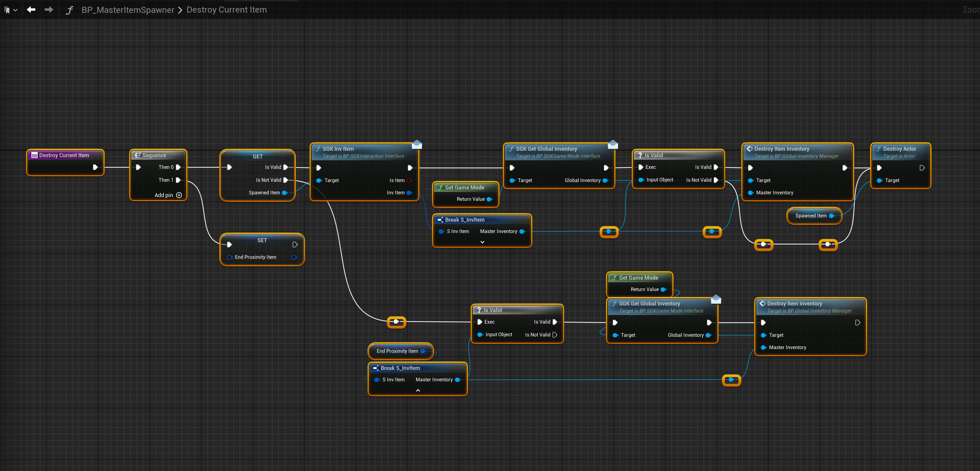Click the Destroy Actor node's output exec pin
The height and width of the screenshot is (471, 980).
point(922,168)
